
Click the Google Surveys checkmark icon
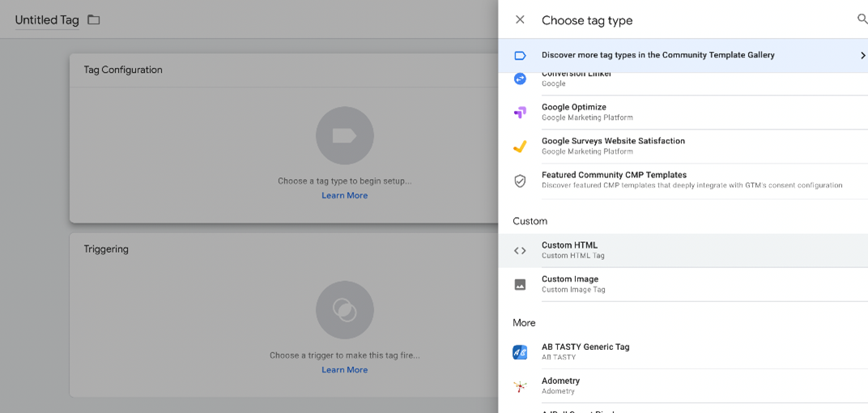point(520,147)
